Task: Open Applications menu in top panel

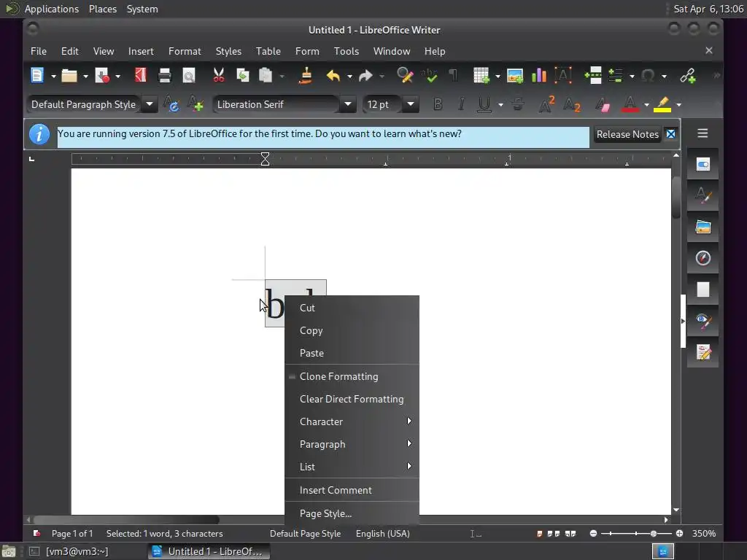Action: pos(52,9)
